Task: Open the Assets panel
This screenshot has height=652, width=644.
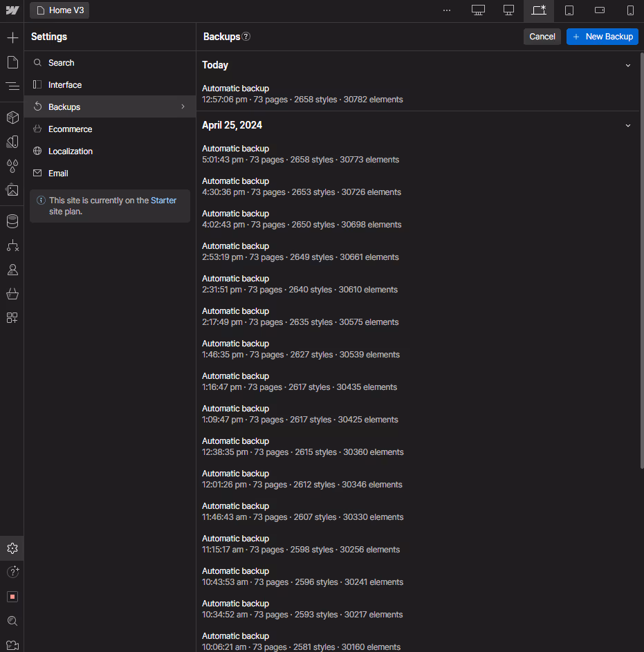Action: (x=12, y=189)
